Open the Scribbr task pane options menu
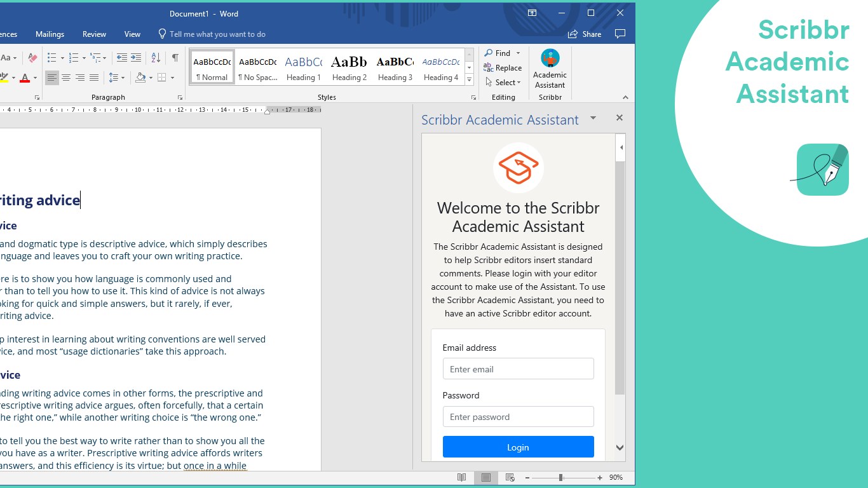Screen dimensions: 868x488 [593, 118]
